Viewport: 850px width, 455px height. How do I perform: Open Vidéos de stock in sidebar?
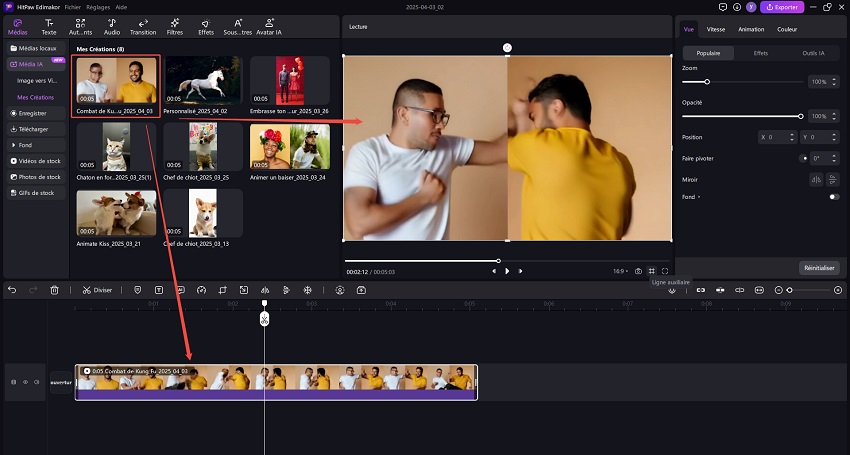click(36, 161)
